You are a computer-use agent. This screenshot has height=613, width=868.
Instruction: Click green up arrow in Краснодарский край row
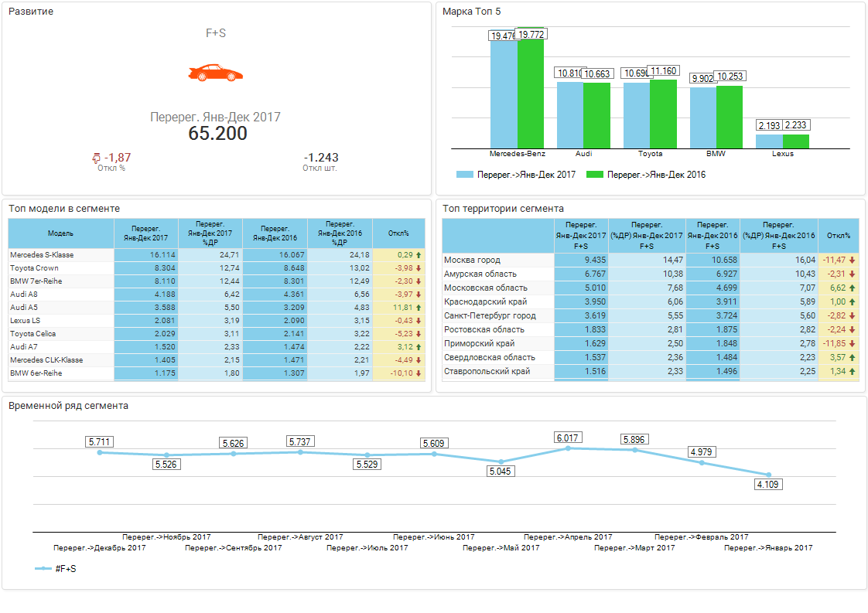pos(852,302)
